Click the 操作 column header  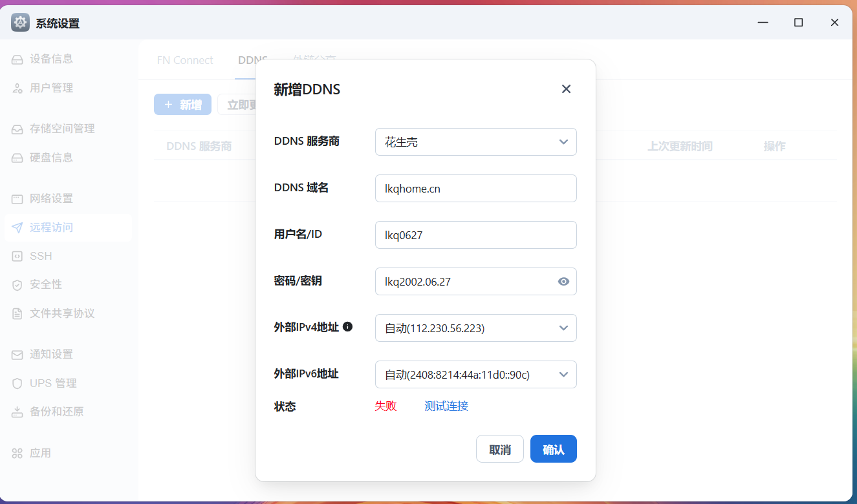[774, 146]
